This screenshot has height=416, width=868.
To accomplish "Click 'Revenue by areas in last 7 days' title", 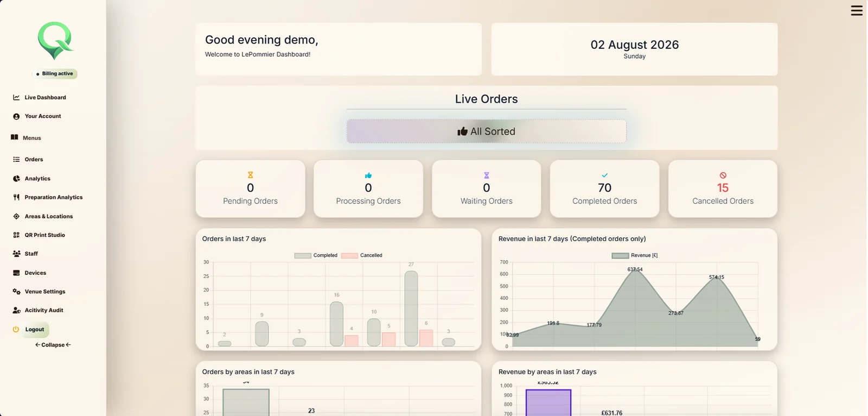I will click(x=547, y=372).
